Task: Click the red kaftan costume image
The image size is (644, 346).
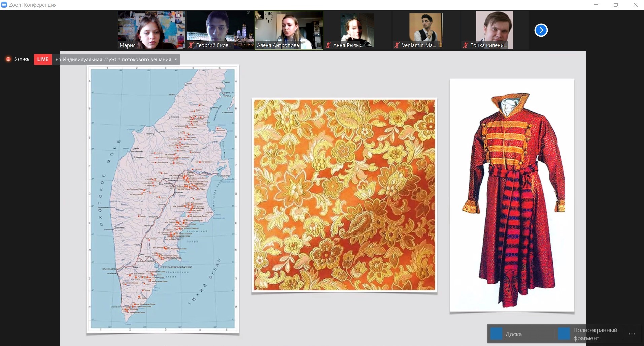Action: coord(512,195)
